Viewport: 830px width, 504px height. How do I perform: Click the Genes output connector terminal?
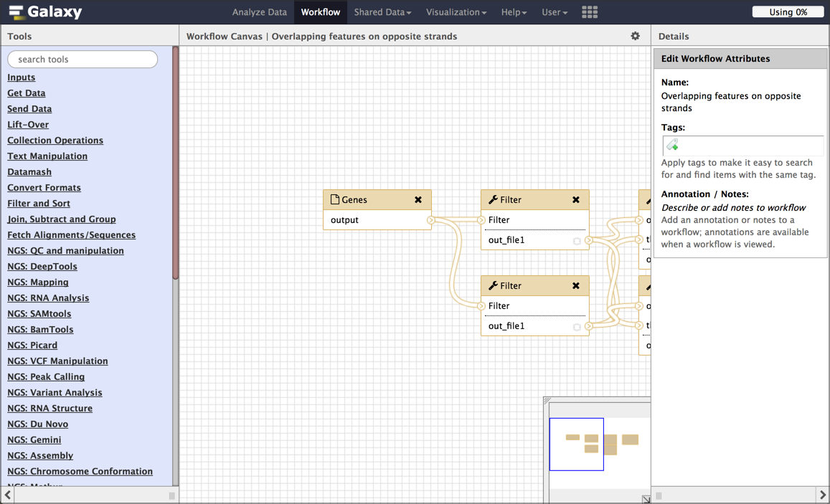click(431, 220)
